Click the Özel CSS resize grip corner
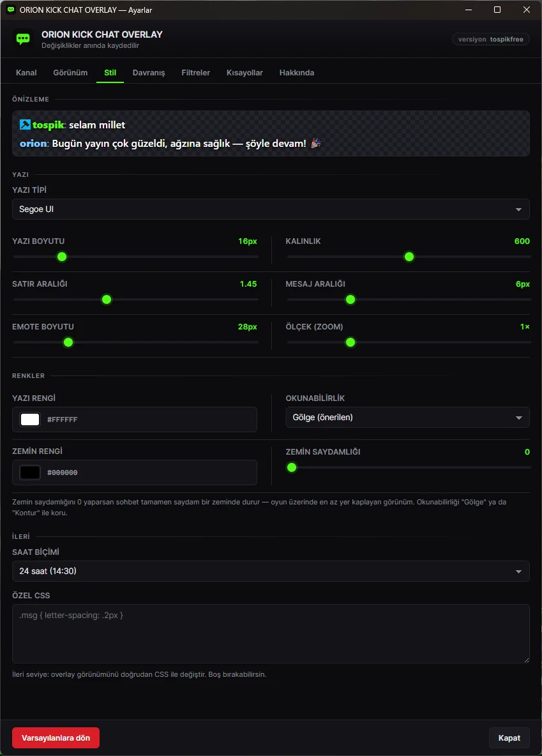This screenshot has height=756, width=542. [x=526, y=660]
